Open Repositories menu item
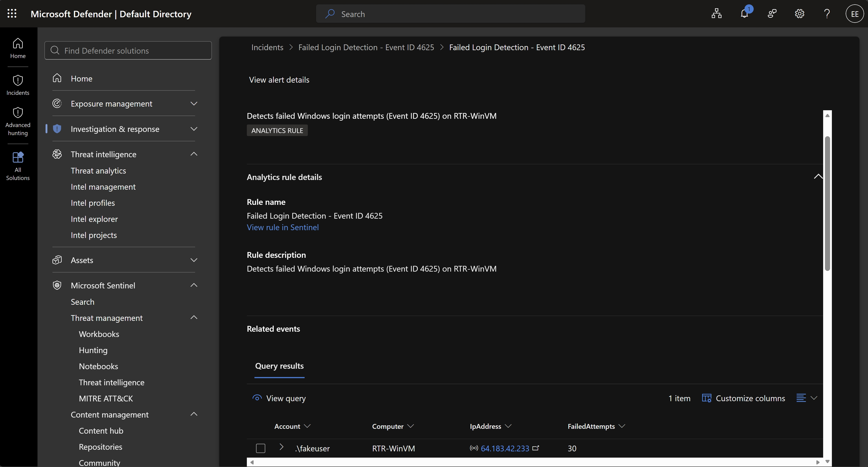 coord(100,447)
